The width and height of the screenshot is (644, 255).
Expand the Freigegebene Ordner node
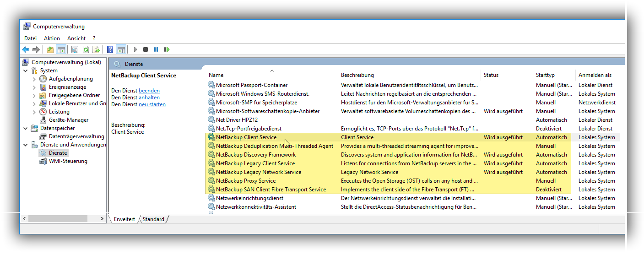pyautogui.click(x=34, y=95)
